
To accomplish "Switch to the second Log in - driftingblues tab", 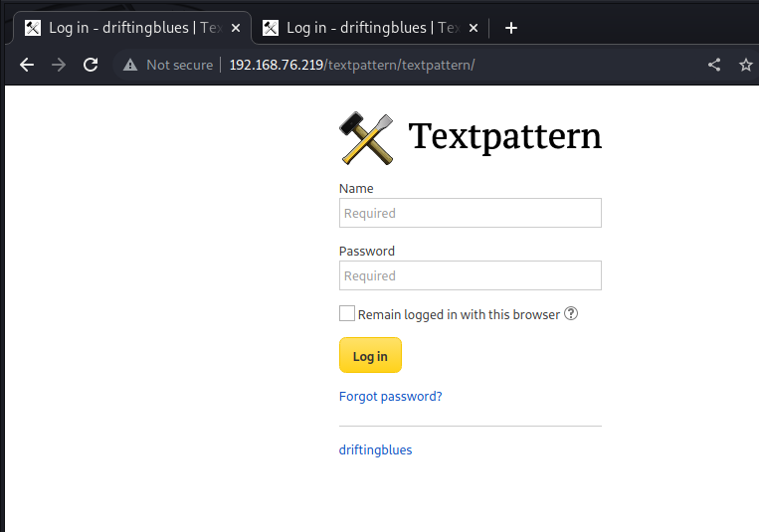I will 370,28.
